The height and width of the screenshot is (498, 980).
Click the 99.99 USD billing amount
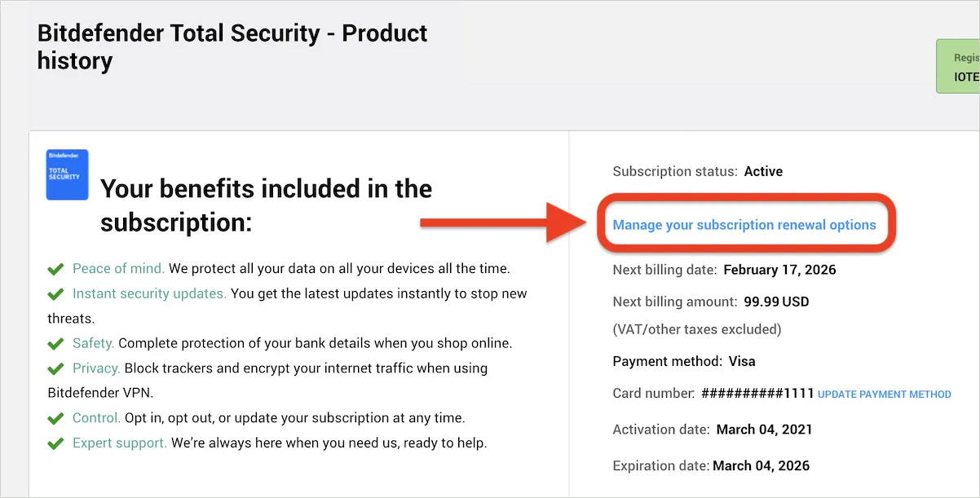(x=776, y=302)
